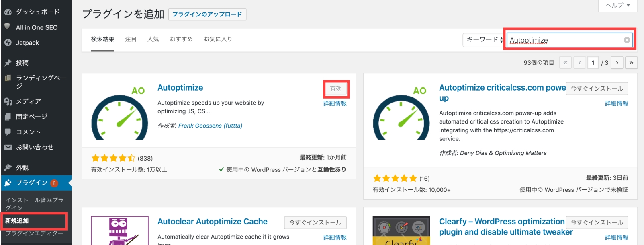Image resolution: width=644 pixels, height=245 pixels.
Task: Click the お問い合わせ envelope icon
Action: pos(8,147)
